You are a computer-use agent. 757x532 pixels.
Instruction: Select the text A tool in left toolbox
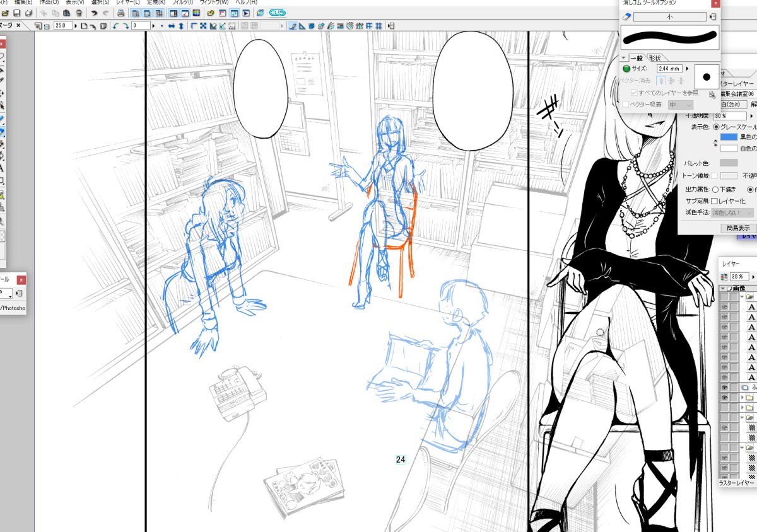[x=2, y=168]
